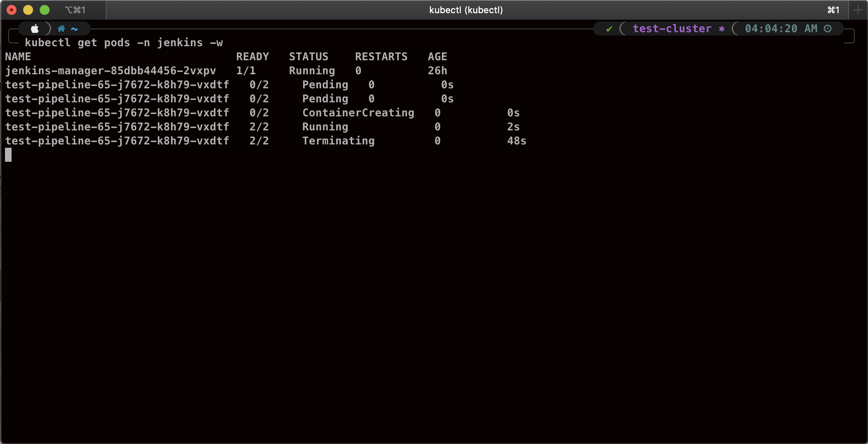
Task: Click the ⌘1 indicator at the top right
Action: pyautogui.click(x=832, y=9)
